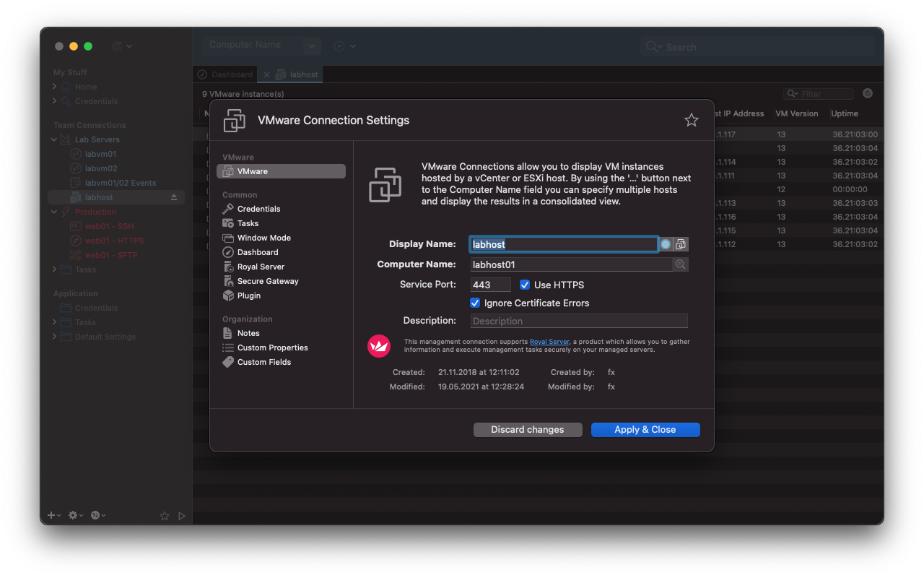Click the Description input field
This screenshot has height=578, width=924.
[577, 320]
